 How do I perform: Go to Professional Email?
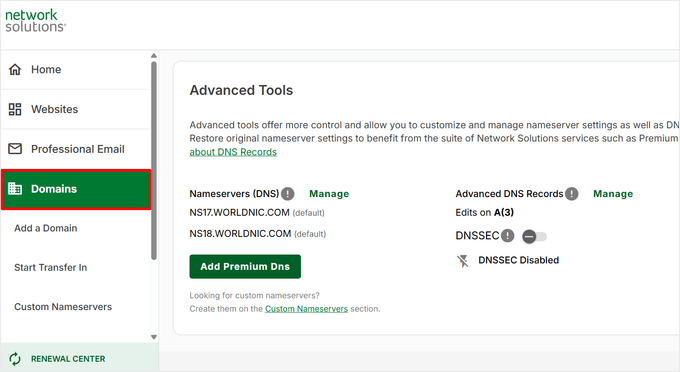pyautogui.click(x=75, y=149)
